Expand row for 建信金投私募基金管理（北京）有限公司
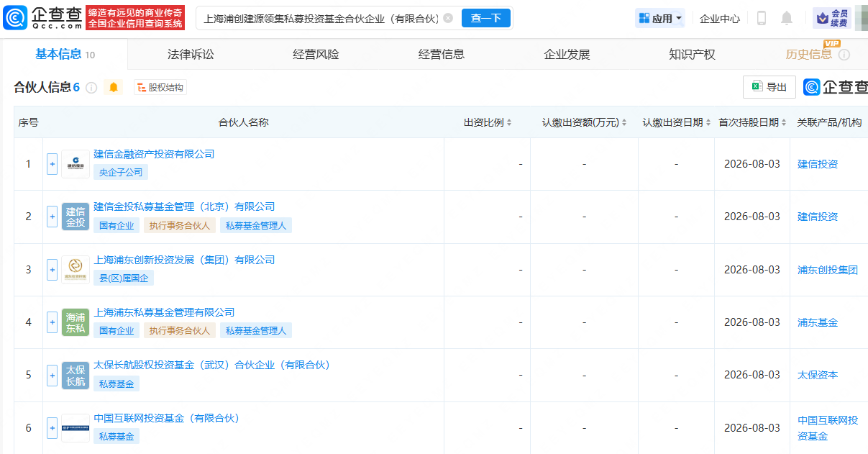868x454 pixels. [52, 217]
